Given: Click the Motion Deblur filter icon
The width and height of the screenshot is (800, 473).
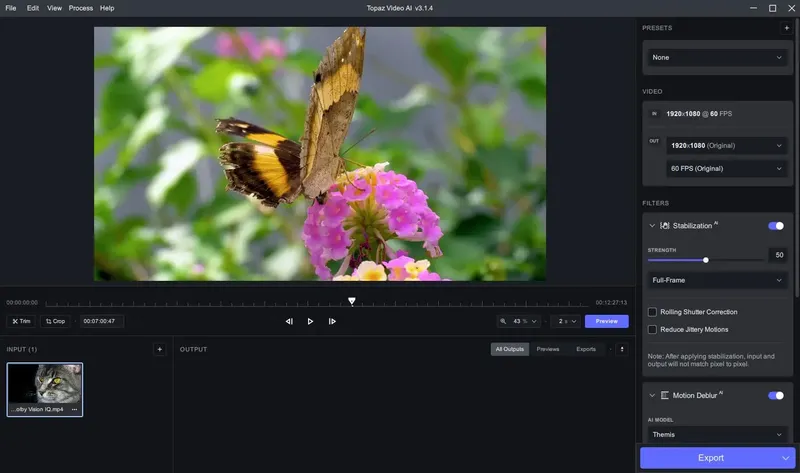Looking at the screenshot, I should click(x=665, y=395).
